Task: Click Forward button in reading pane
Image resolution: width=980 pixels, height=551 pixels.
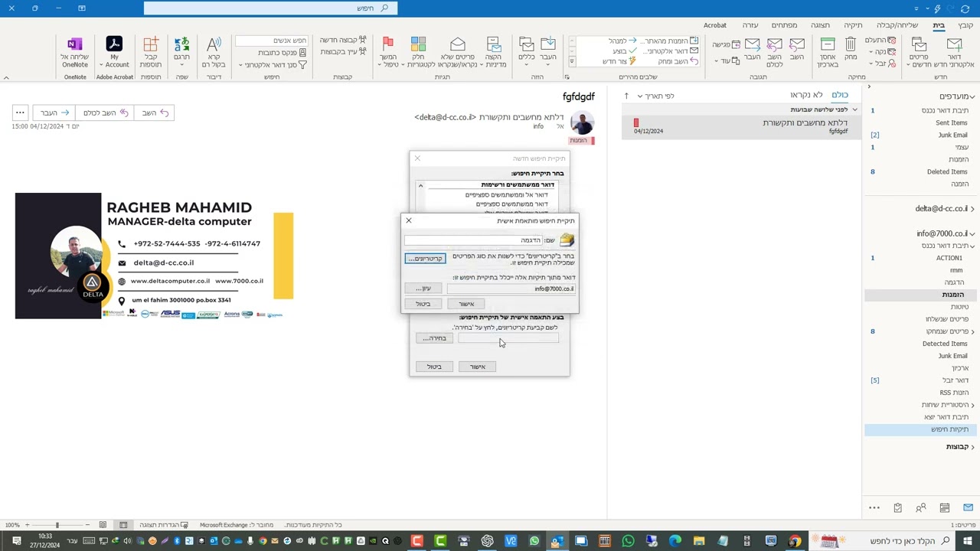Action: tap(54, 112)
